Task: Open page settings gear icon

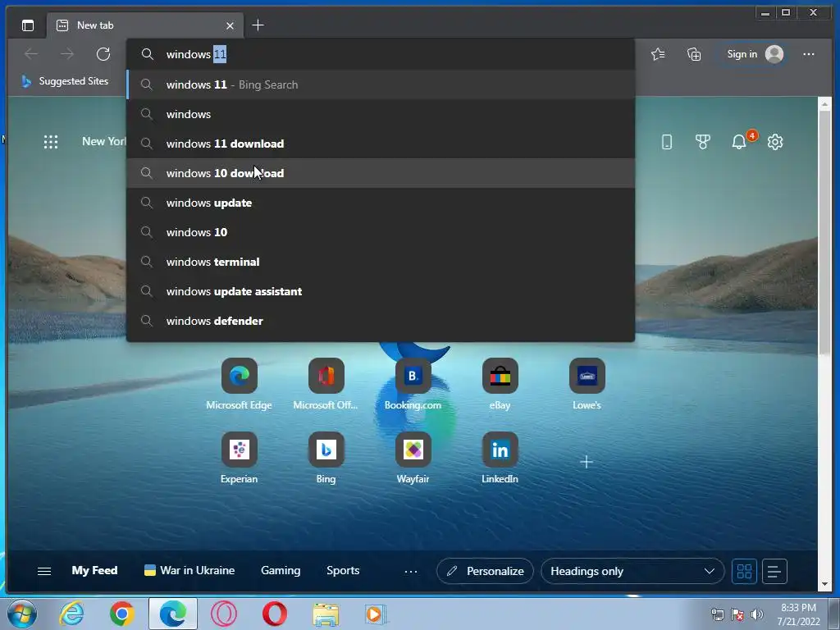Action: pyautogui.click(x=774, y=142)
